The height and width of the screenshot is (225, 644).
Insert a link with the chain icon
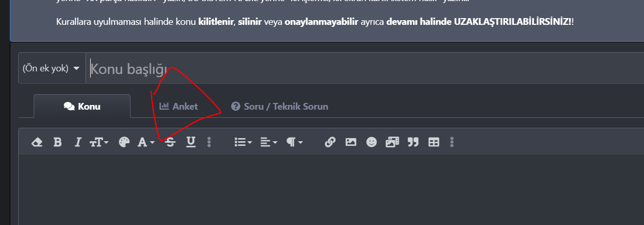[x=330, y=142]
